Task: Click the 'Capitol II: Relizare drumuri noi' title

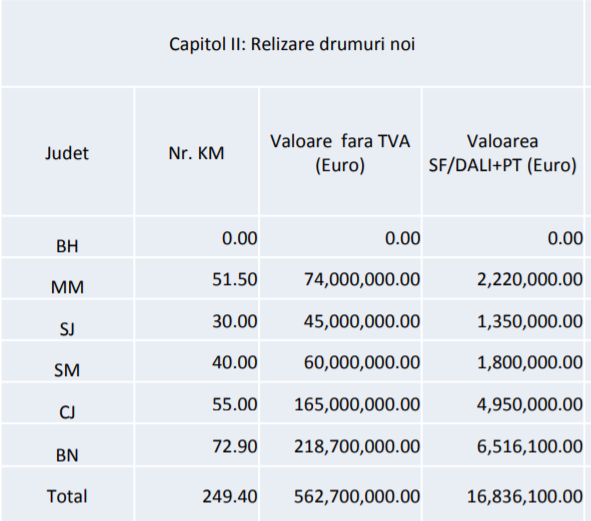Action: click(x=292, y=44)
